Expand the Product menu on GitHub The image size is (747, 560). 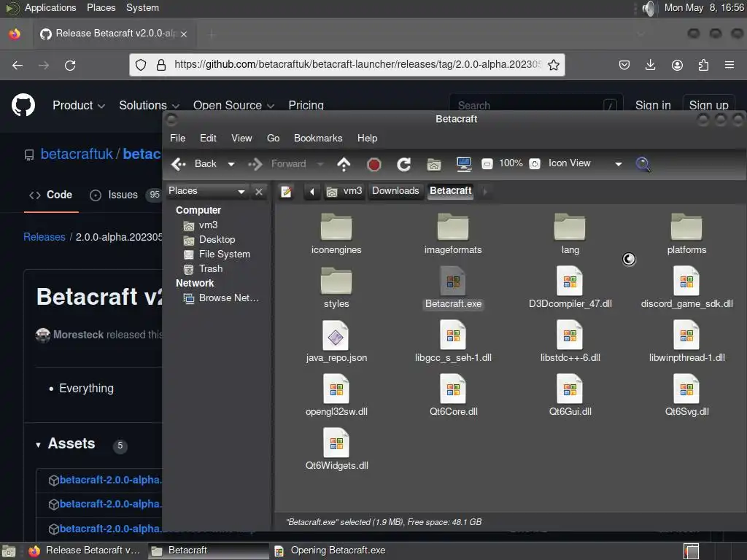[x=79, y=105]
